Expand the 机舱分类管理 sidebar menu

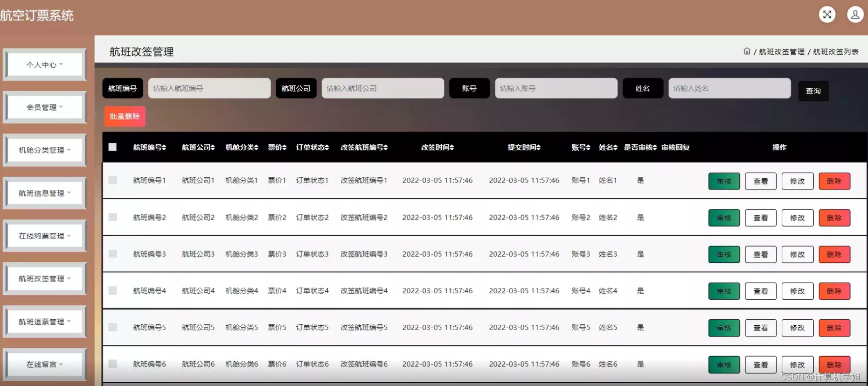click(x=45, y=150)
